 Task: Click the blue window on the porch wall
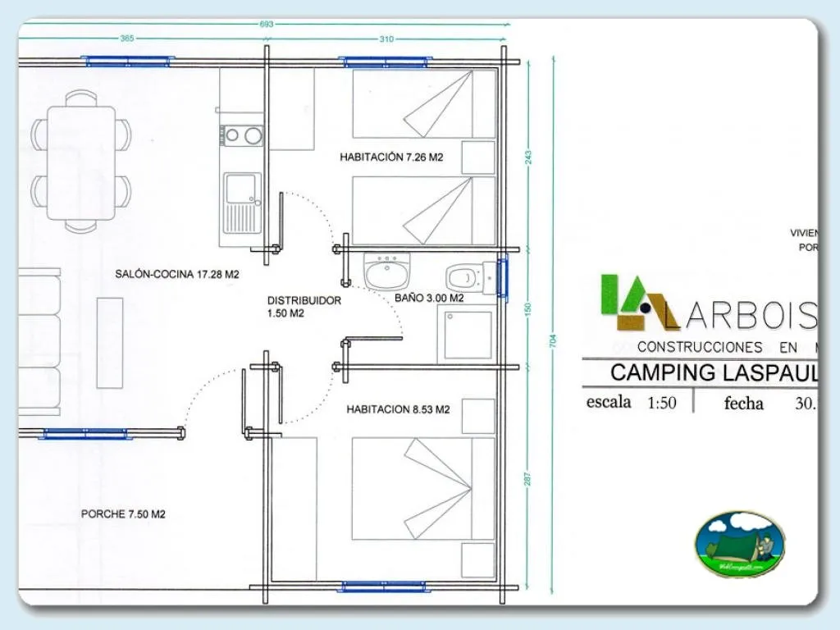[85, 434]
